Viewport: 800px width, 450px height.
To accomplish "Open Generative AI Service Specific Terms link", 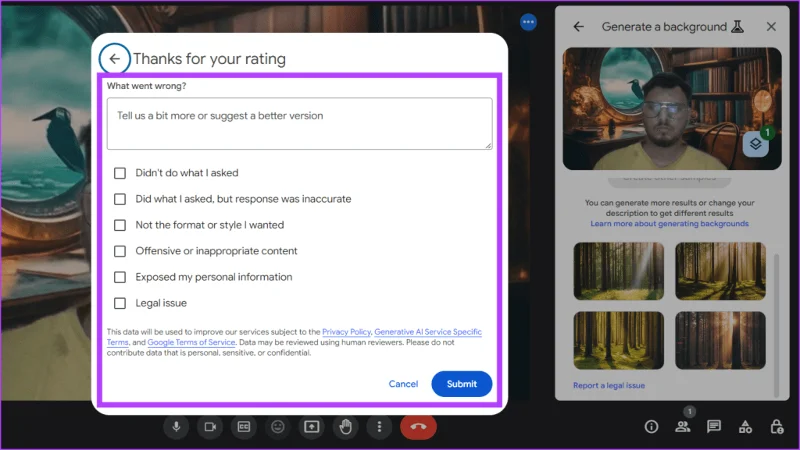I will (428, 332).
